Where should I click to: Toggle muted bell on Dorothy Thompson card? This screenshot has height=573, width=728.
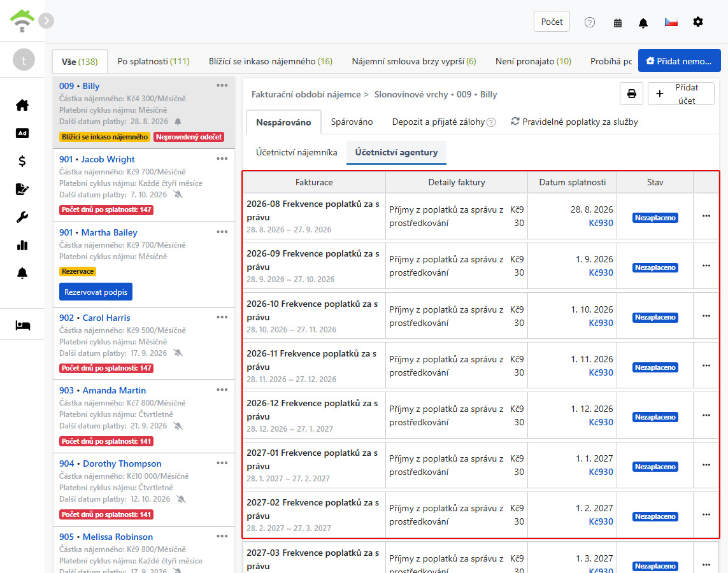pos(181,499)
